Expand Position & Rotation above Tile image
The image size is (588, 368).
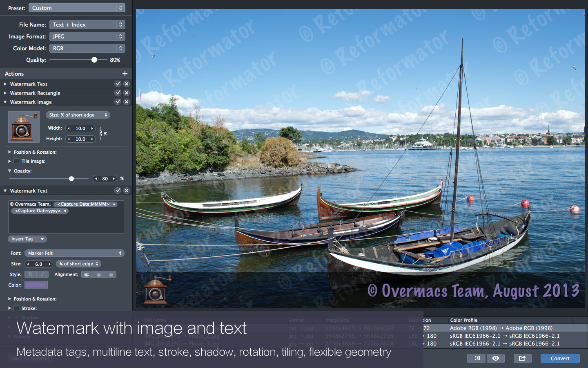click(10, 152)
